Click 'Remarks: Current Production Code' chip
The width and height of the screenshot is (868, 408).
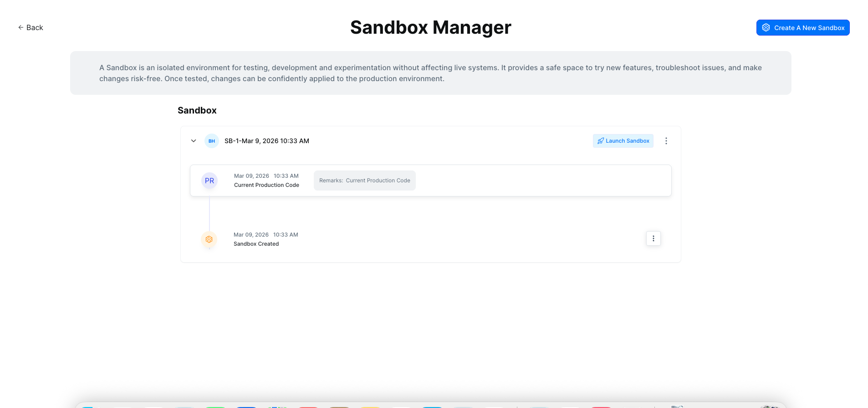tap(365, 181)
